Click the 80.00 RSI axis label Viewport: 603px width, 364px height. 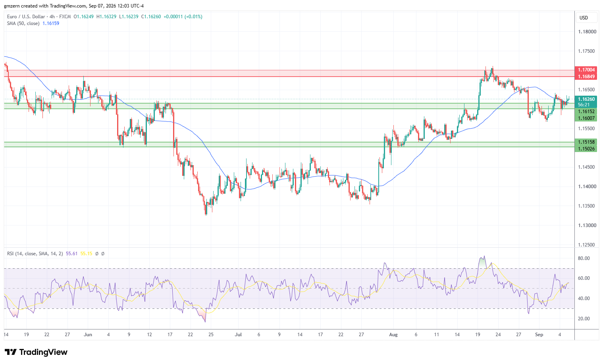(584, 258)
